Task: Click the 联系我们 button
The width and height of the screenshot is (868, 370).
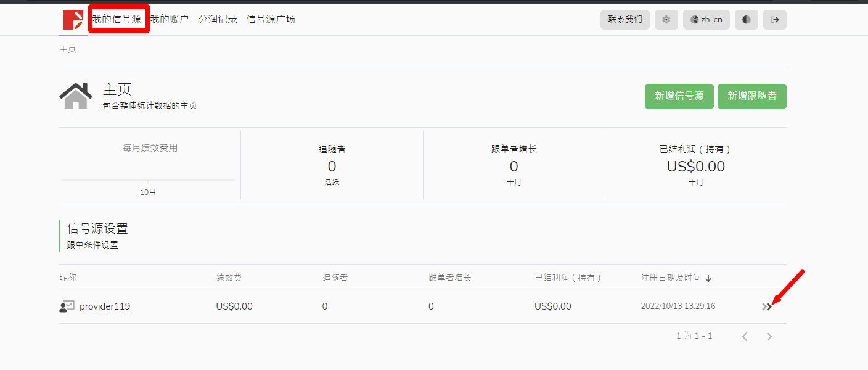Action: click(624, 20)
